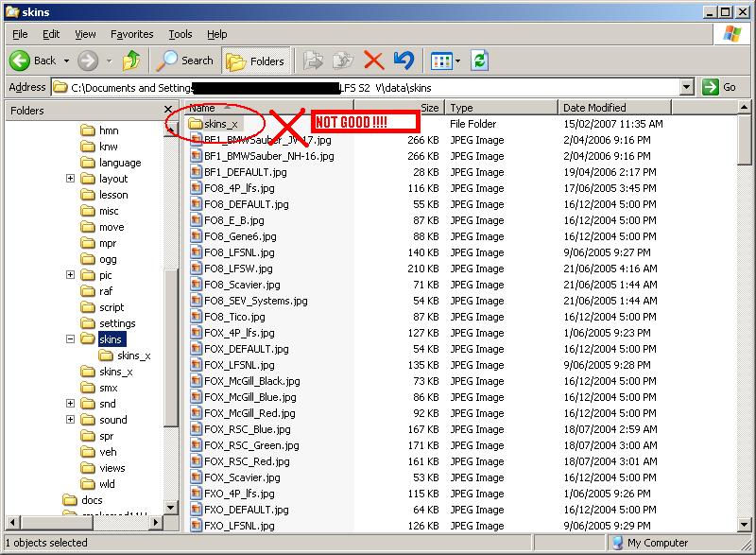756x555 pixels.
Task: Open the File menu
Action: coord(20,34)
